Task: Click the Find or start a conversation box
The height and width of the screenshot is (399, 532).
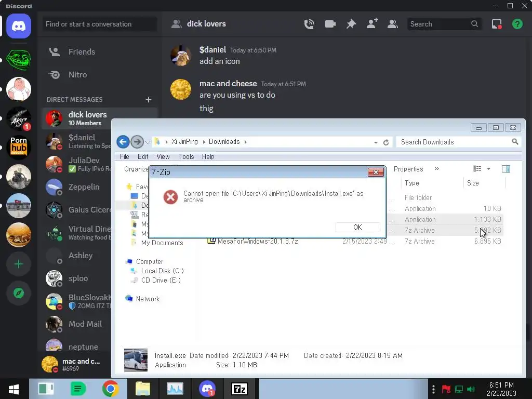Action: [100, 24]
